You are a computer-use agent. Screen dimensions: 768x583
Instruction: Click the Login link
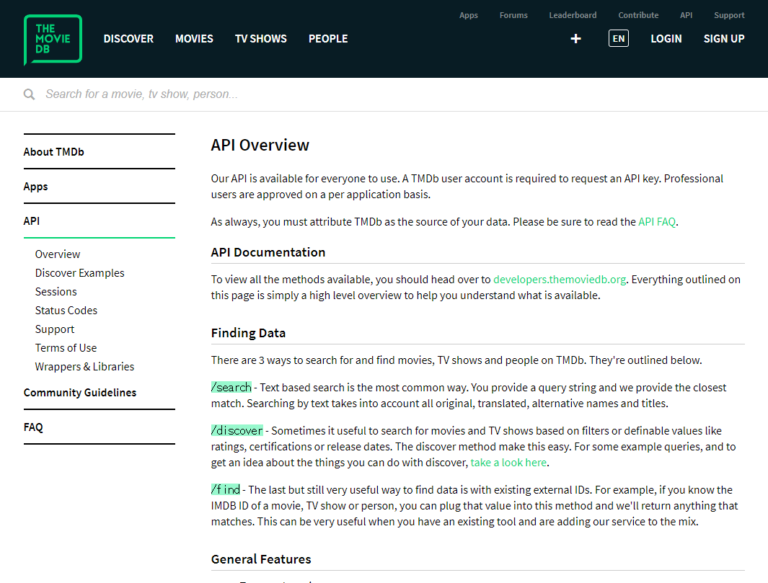pos(666,39)
